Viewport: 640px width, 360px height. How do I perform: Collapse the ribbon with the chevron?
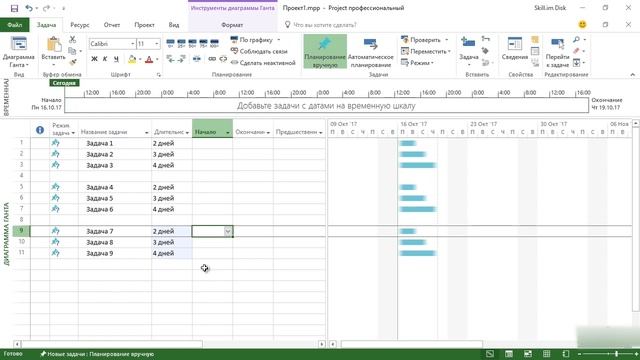pyautogui.click(x=633, y=75)
